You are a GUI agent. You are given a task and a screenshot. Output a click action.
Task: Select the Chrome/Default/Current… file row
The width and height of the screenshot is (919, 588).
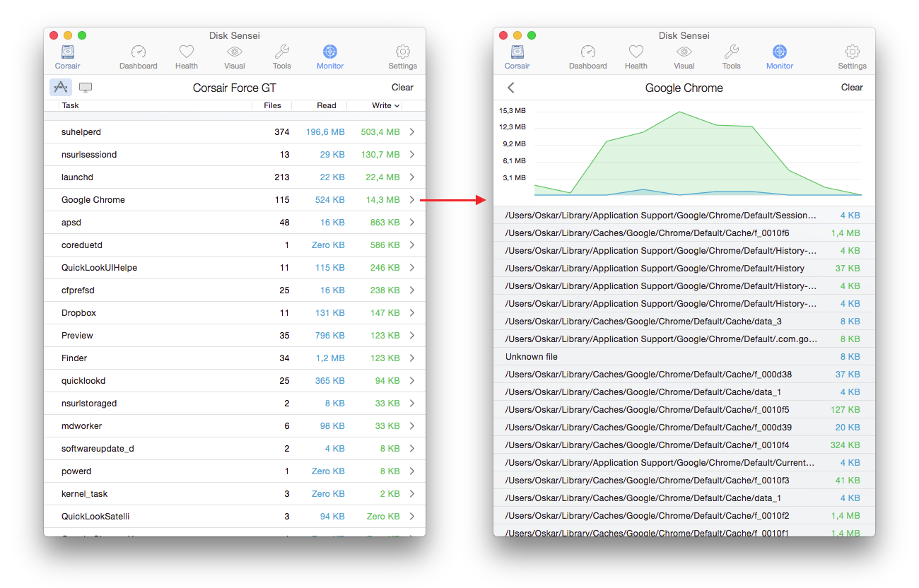[684, 463]
